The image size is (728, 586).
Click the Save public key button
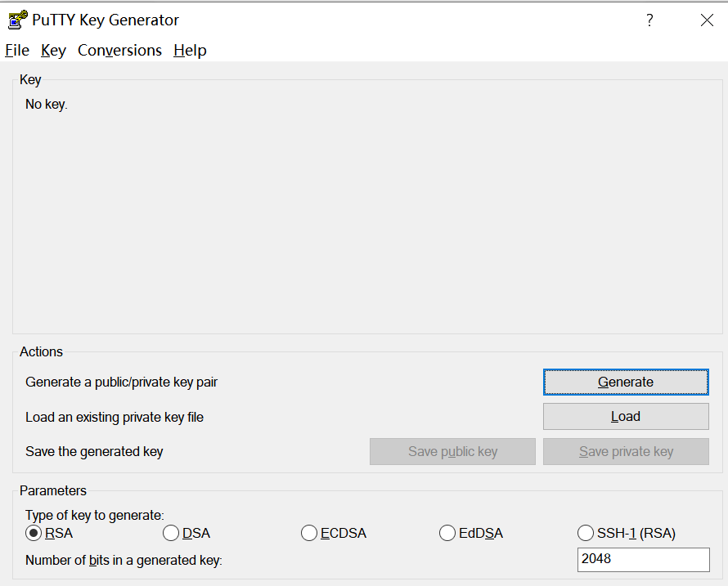click(x=452, y=452)
